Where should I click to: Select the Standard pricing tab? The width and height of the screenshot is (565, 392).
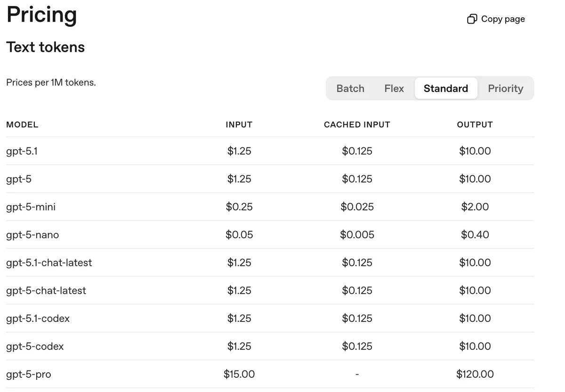click(446, 88)
